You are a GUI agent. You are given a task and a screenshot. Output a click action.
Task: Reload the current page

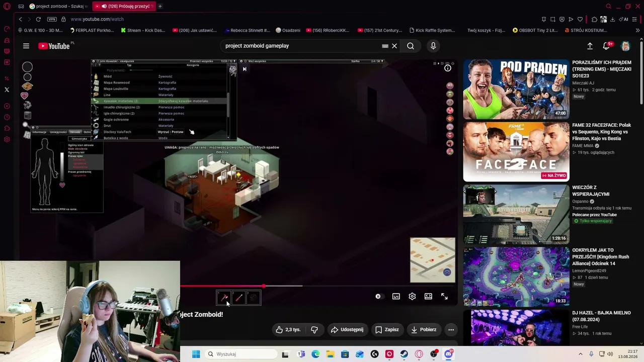[x=38, y=19]
